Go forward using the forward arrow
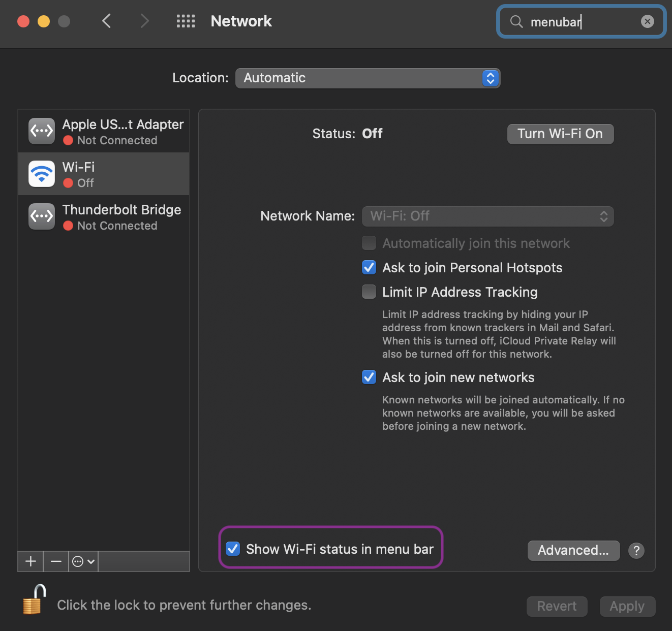This screenshot has width=672, height=631. pyautogui.click(x=144, y=21)
